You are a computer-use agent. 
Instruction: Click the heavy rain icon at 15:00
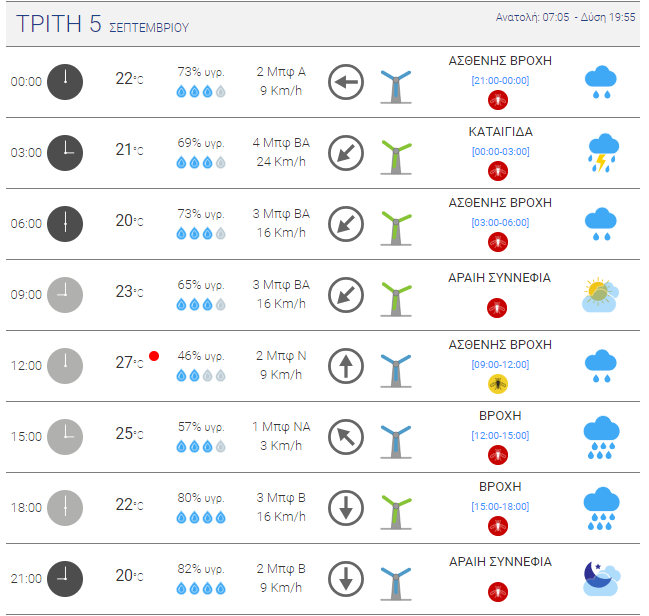pos(601,438)
